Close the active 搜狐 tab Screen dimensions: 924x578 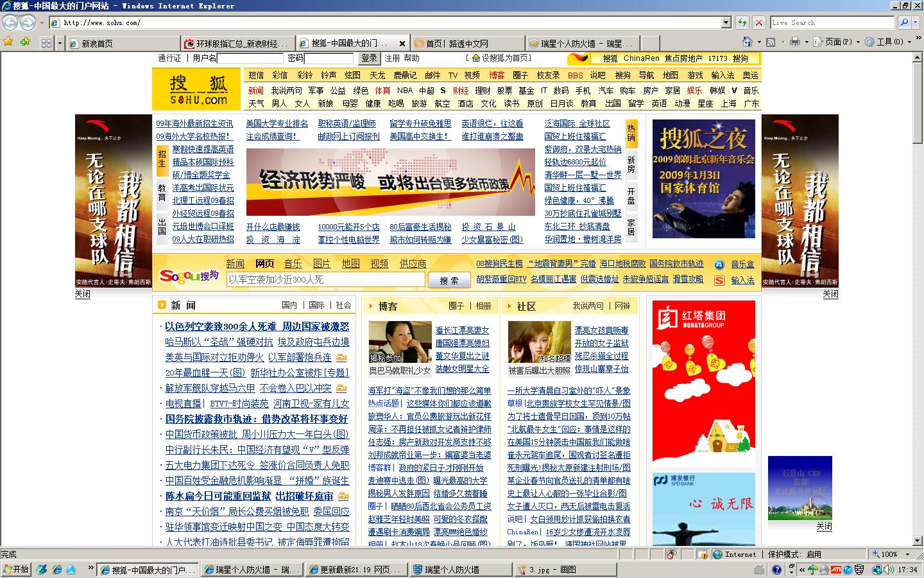tap(402, 44)
